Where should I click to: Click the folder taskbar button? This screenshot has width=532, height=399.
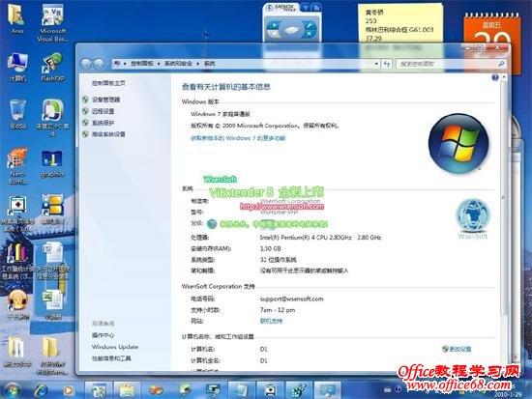127,390
